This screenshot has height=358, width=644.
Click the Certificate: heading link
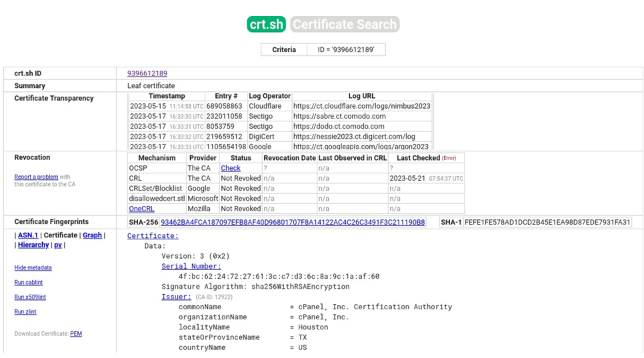[x=153, y=235]
